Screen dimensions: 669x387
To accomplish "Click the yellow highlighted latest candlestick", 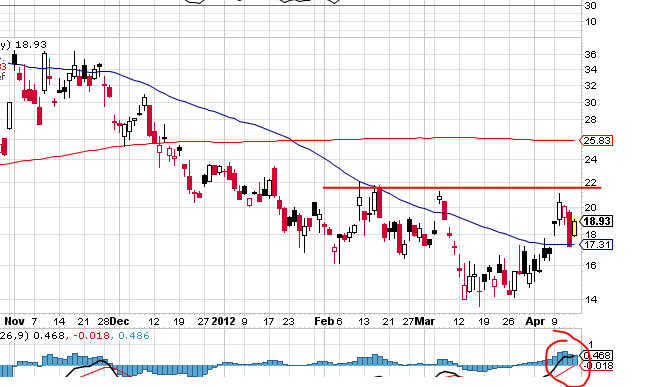I will [x=575, y=228].
